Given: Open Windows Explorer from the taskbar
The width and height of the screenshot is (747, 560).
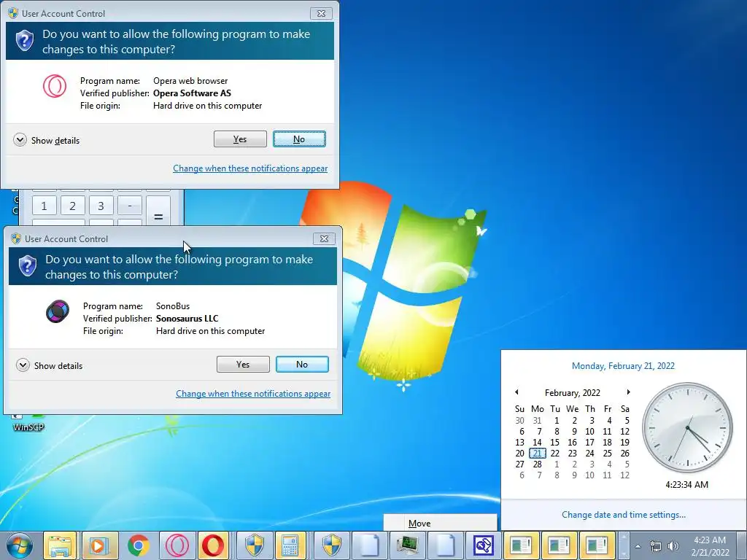Looking at the screenshot, I should point(60,545).
